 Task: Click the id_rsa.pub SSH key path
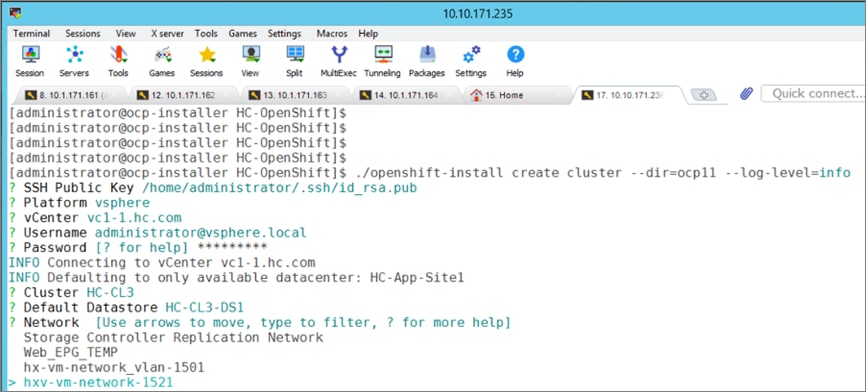[279, 188]
